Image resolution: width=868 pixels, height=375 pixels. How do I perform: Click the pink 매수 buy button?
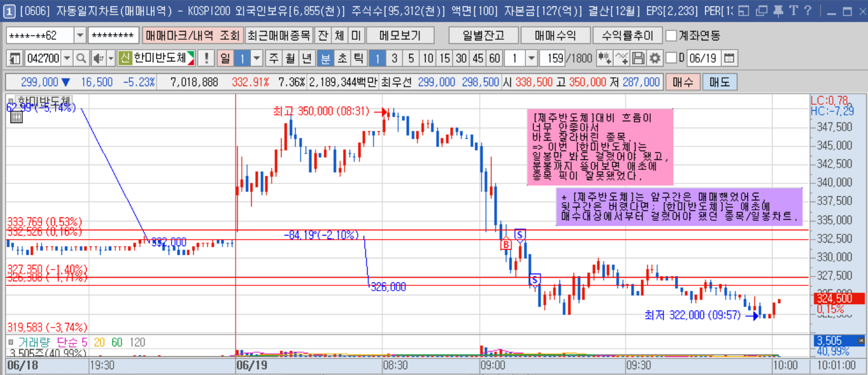pyautogui.click(x=683, y=82)
